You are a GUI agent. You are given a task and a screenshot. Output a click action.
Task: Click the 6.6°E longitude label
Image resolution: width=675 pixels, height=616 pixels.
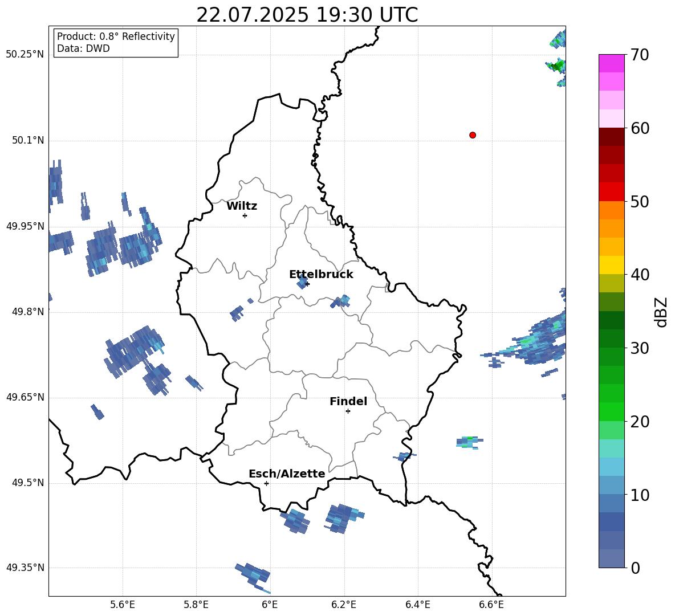(491, 605)
